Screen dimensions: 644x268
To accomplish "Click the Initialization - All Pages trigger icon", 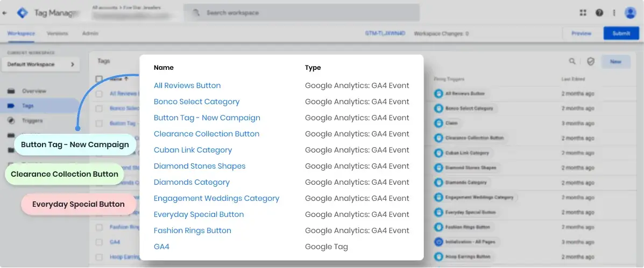I will pyautogui.click(x=439, y=242).
